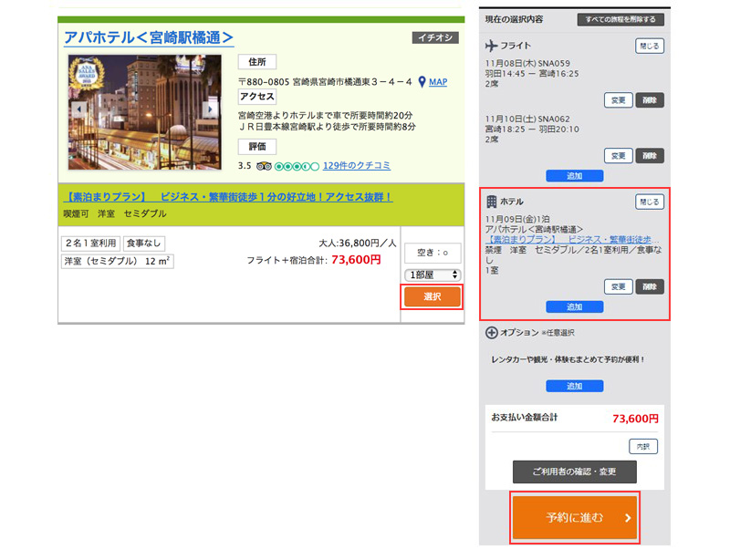Click the plus icon beside オプション

click(492, 333)
